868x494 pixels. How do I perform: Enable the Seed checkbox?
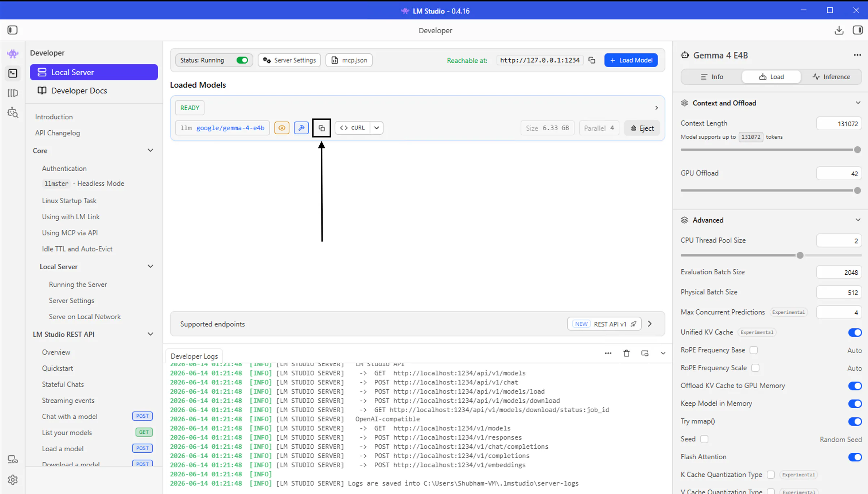coord(704,439)
